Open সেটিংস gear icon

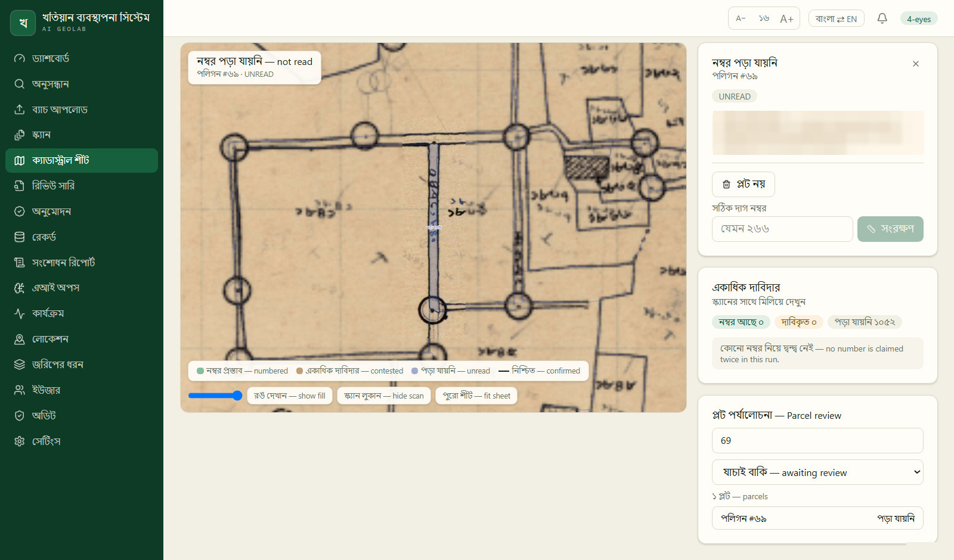coord(20,441)
